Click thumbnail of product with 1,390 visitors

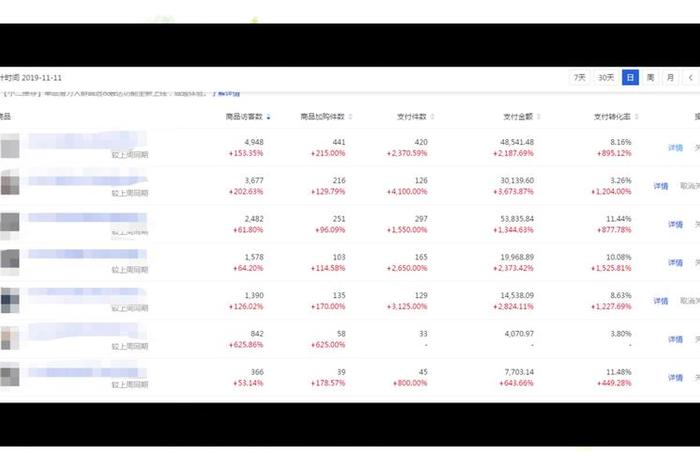coord(10,300)
